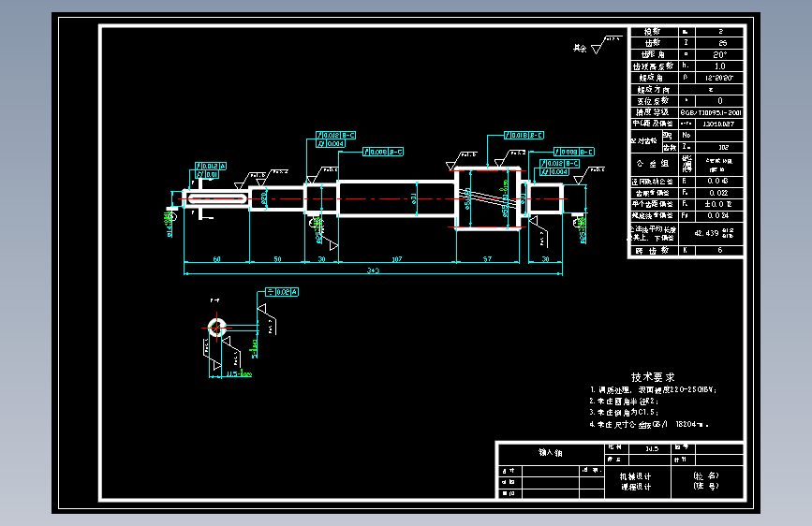Select the 跨齿数 row label
The width and height of the screenshot is (812, 526).
pos(654,251)
